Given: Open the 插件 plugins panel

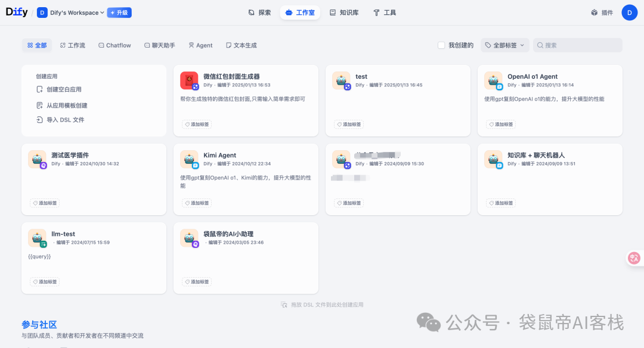Looking at the screenshot, I should pos(602,12).
